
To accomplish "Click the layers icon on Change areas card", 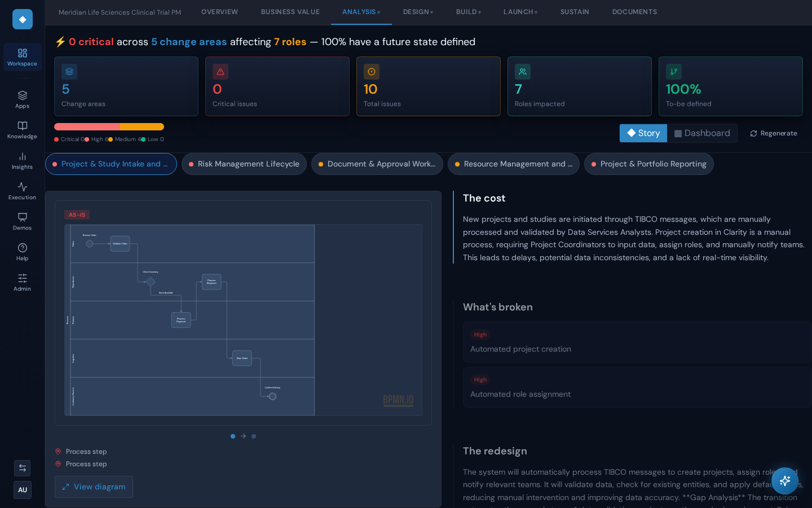I will pos(69,72).
